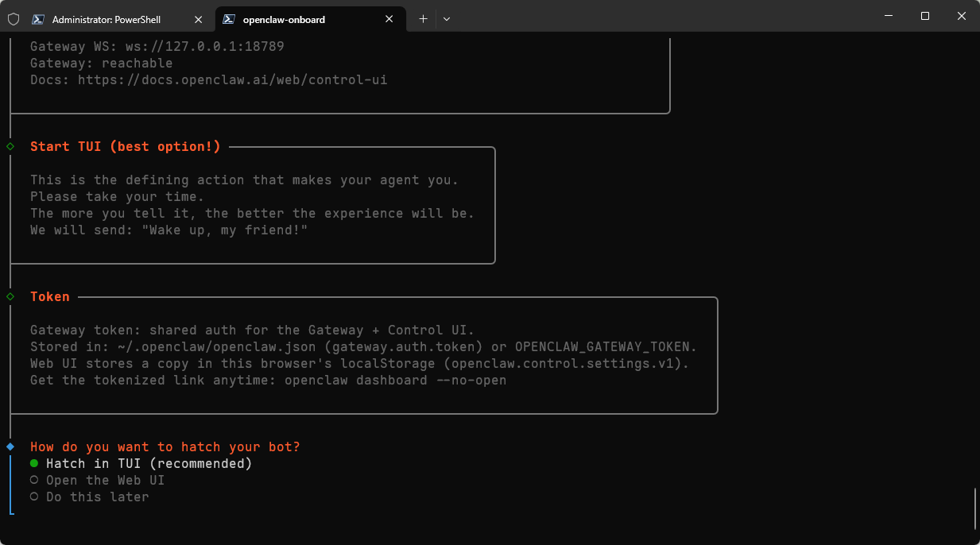
Task: Click the 'Please take your time.' line
Action: click(x=118, y=197)
